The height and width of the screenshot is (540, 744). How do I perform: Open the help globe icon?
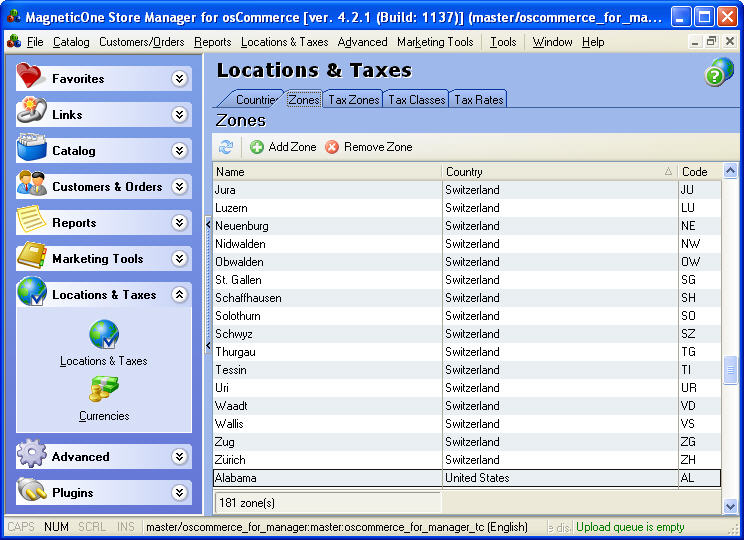719,72
